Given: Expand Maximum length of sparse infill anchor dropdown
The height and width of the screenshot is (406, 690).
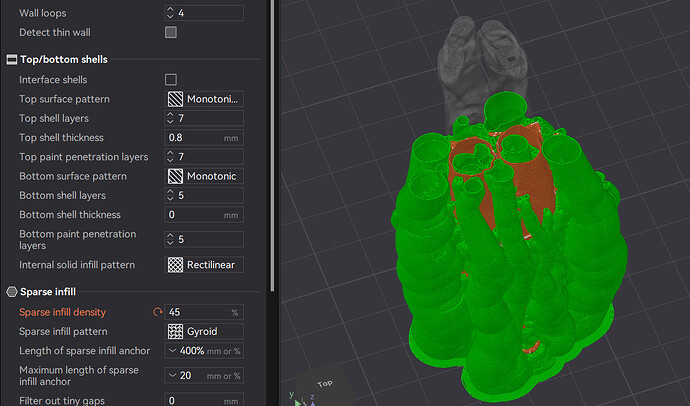Looking at the screenshot, I should [204, 375].
